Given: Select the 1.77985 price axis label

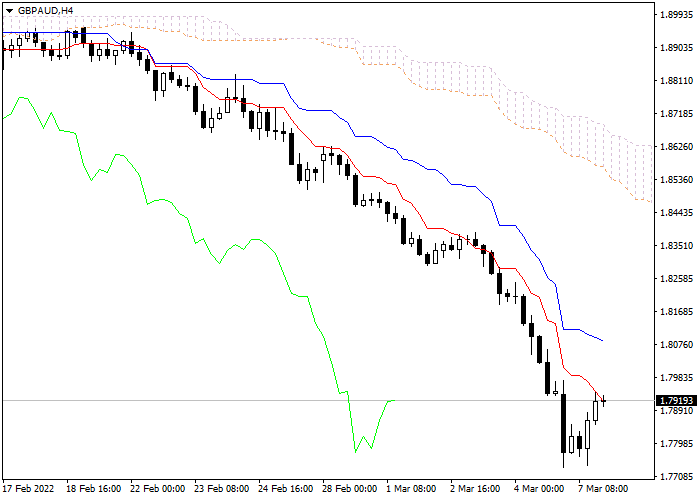Looking at the screenshot, I should click(677, 444).
